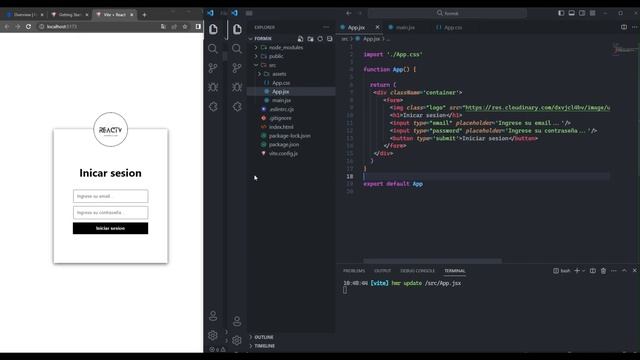Open the OUTPUT panel tab

click(x=382, y=271)
